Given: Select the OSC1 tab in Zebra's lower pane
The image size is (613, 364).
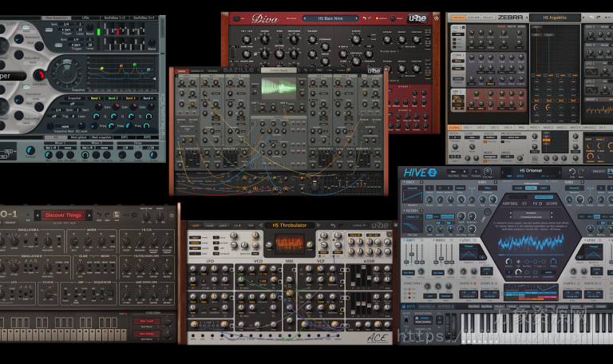Looking at the screenshot, I should 468,128.
